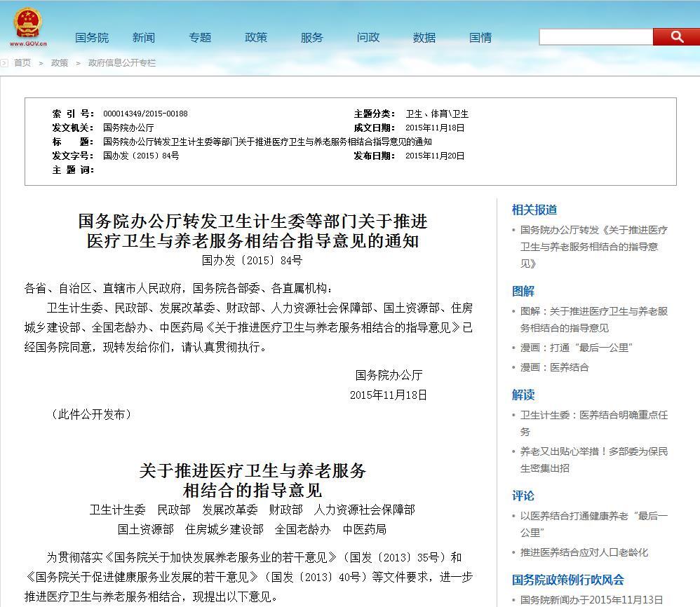Viewport: 700px width, 607px height.
Task: Click the department line starting 卫生计生委 民政部
Action: click(253, 510)
